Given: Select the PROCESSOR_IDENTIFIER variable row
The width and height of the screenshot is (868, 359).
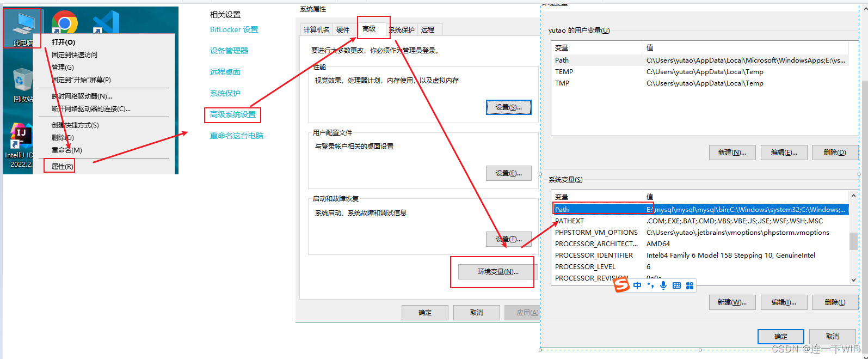Looking at the screenshot, I should [x=700, y=255].
